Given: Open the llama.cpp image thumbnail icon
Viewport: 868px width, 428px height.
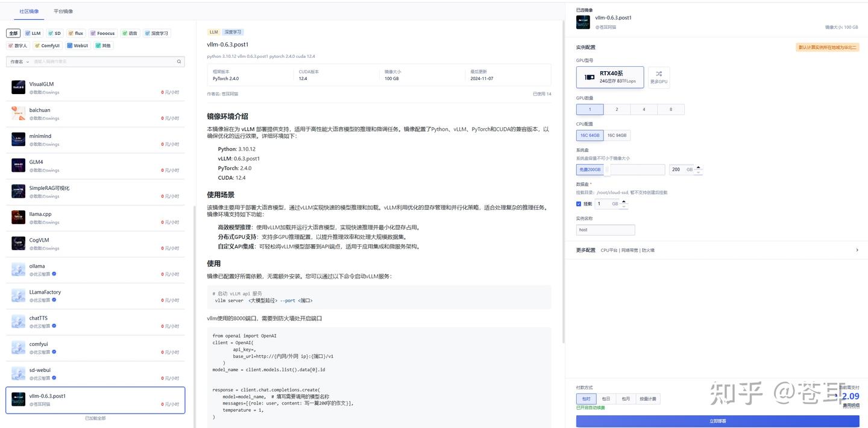Looking at the screenshot, I should pyautogui.click(x=18, y=217).
